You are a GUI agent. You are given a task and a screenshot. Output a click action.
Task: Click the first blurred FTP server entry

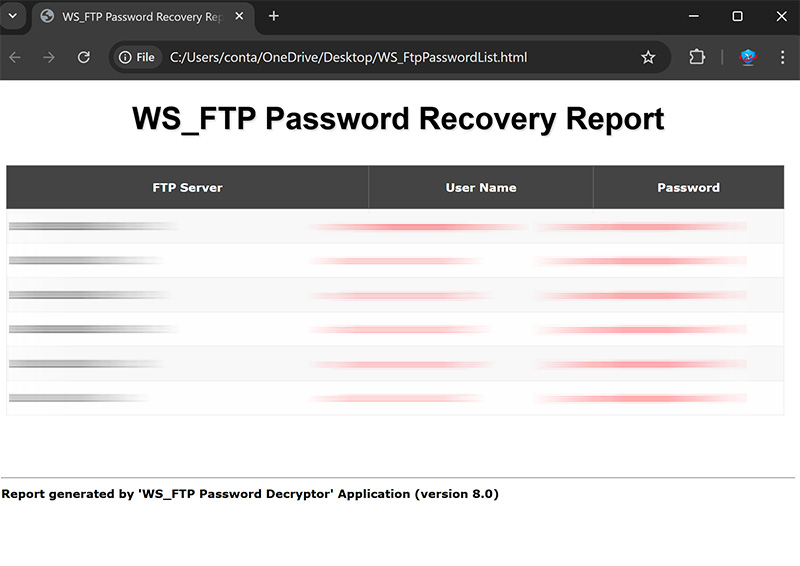pos(92,226)
